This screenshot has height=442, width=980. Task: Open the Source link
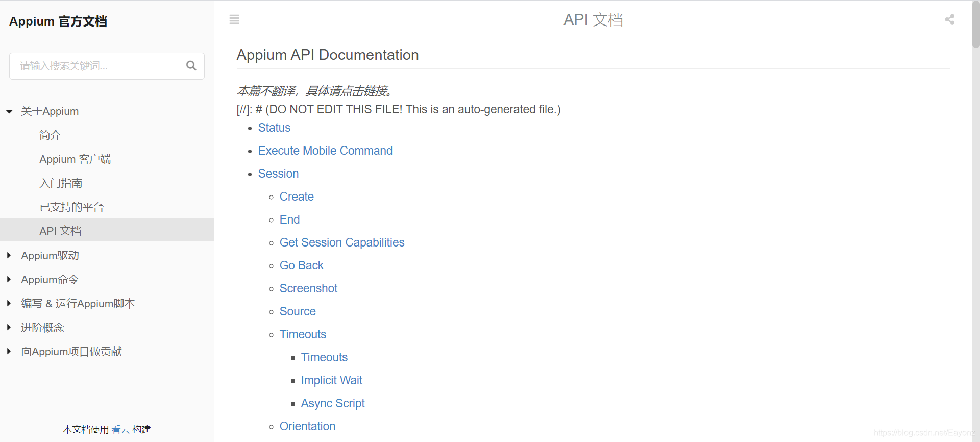tap(298, 311)
